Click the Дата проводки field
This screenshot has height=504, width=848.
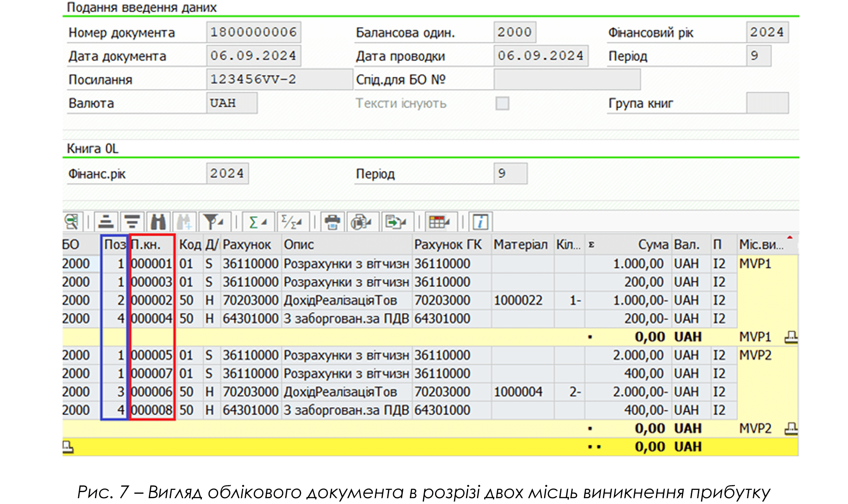click(x=541, y=56)
